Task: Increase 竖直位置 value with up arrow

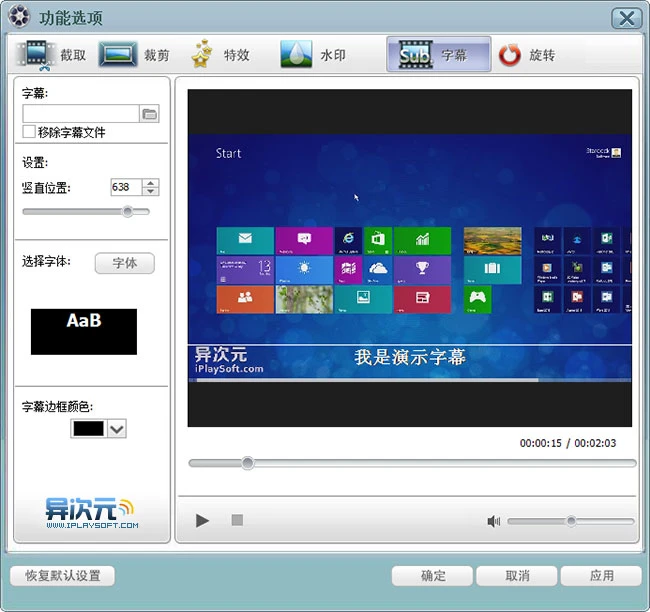Action: [x=150, y=183]
